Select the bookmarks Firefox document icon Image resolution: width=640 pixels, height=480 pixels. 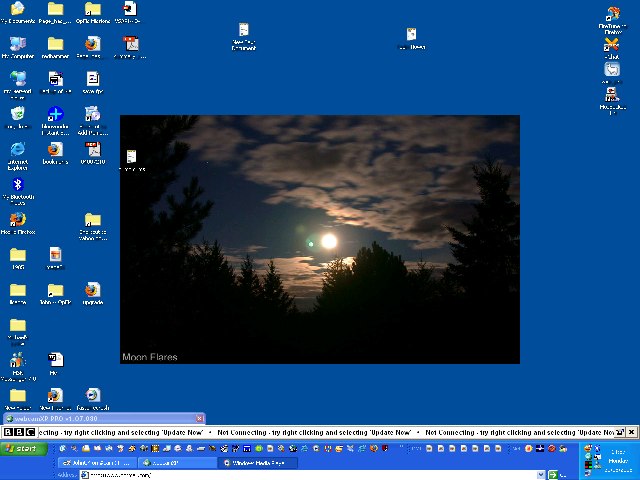[x=55, y=153]
